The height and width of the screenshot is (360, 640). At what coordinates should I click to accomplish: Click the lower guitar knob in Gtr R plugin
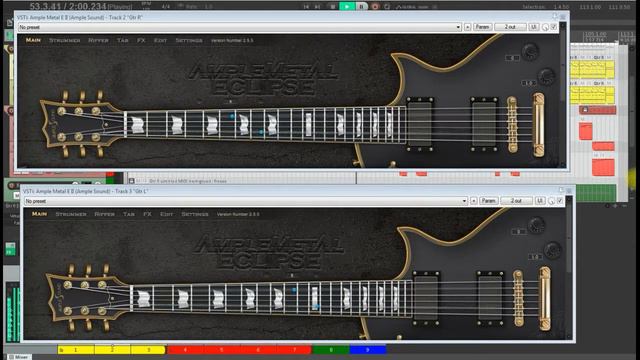(x=546, y=76)
